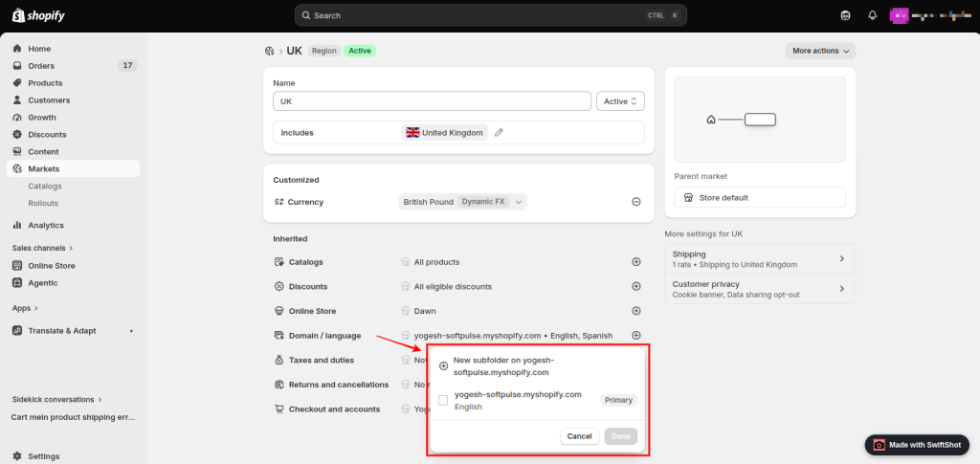
Task: Open Cart mein product shipping conversation
Action: tap(73, 416)
